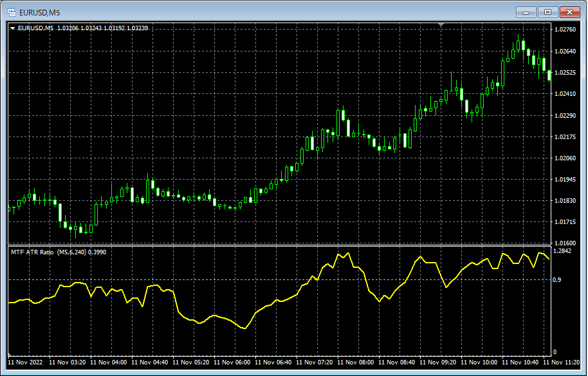Click the 11 Nov 07:20 time label

point(314,362)
